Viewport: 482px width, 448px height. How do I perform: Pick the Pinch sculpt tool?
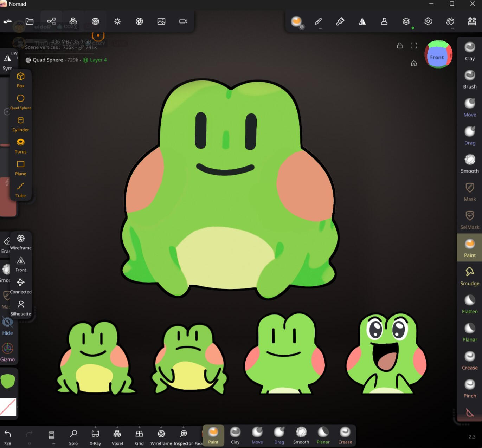(469, 388)
